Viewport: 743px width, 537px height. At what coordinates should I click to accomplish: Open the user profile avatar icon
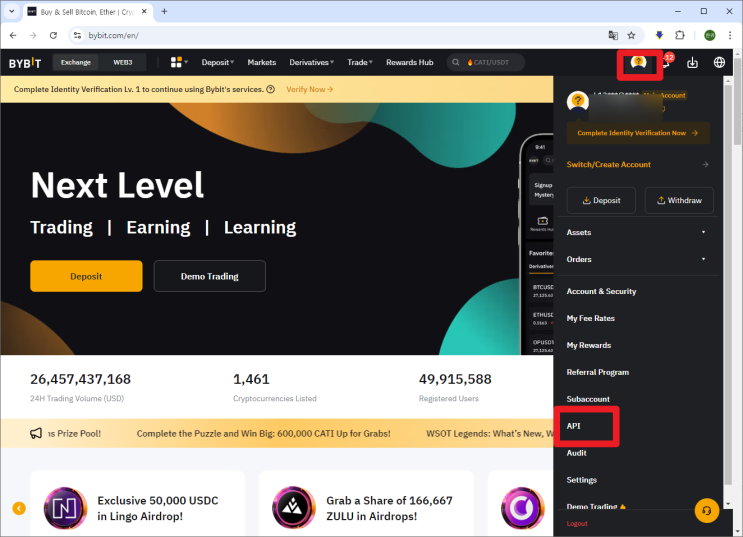coord(638,63)
